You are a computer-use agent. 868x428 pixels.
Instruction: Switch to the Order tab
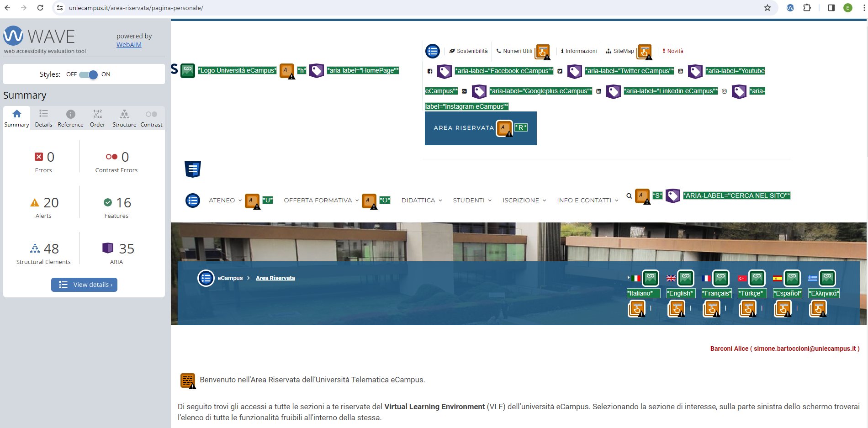pyautogui.click(x=97, y=118)
